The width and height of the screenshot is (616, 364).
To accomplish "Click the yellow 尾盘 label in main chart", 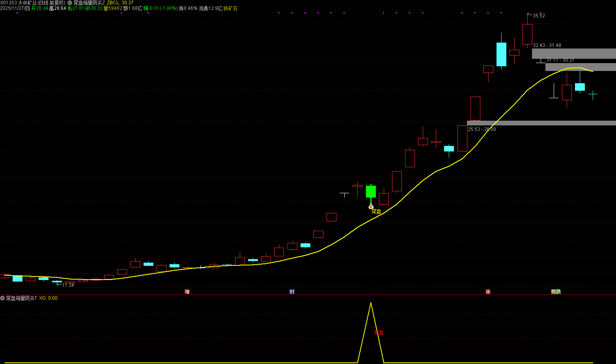I will click(x=377, y=212).
